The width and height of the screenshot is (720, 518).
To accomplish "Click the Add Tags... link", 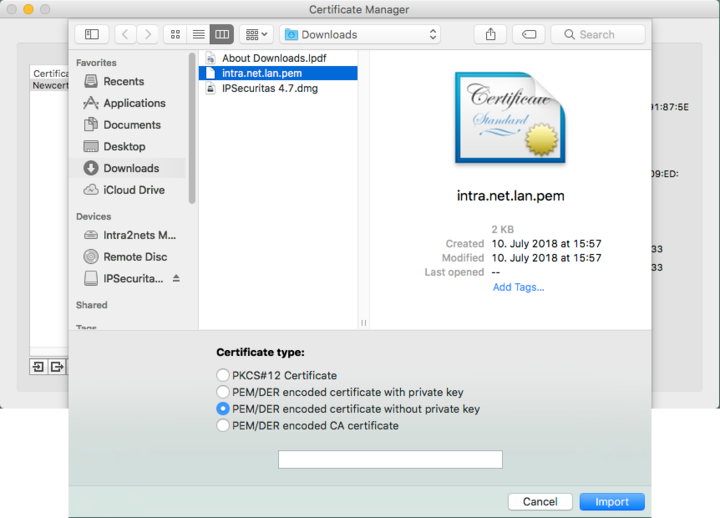I will click(518, 287).
